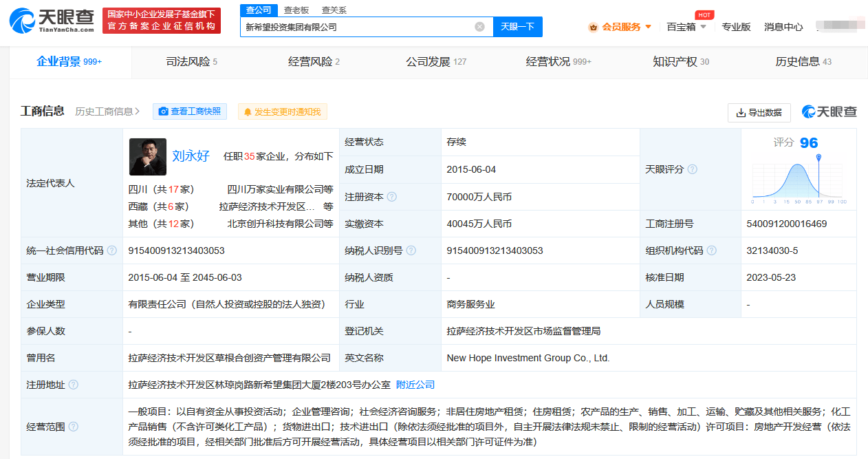Click the 查看工商快照 button

pyautogui.click(x=190, y=111)
